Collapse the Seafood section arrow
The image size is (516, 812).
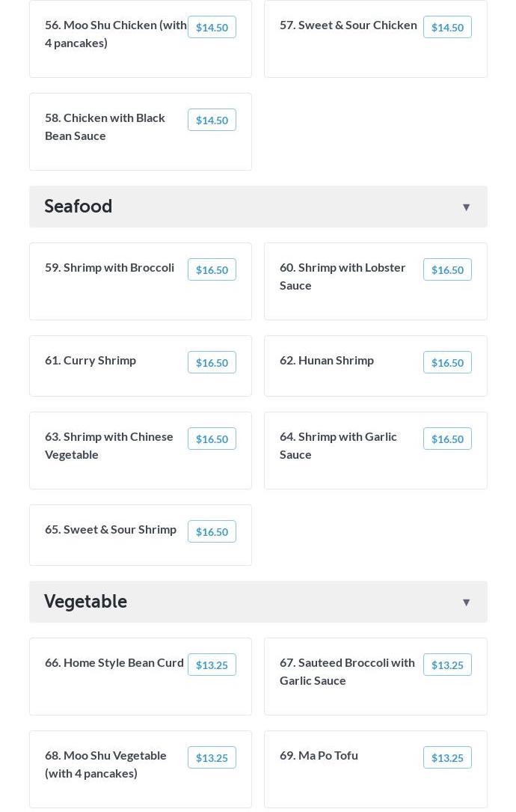coord(466,207)
